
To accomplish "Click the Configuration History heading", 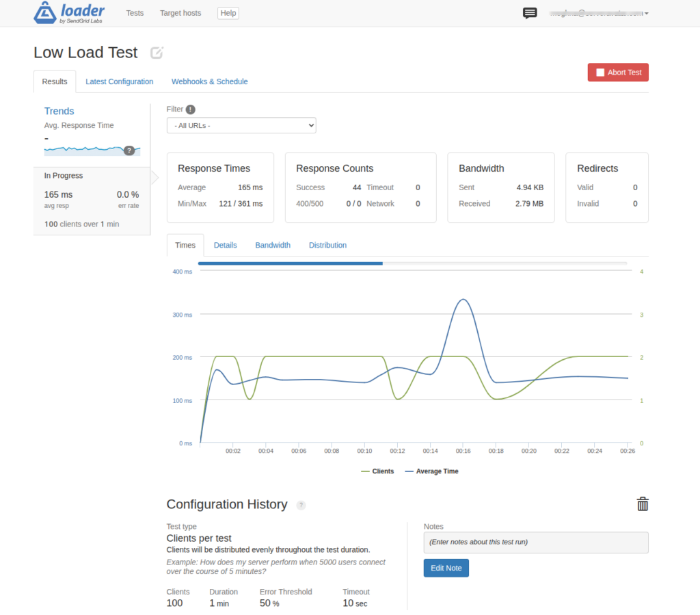I will 227,504.
